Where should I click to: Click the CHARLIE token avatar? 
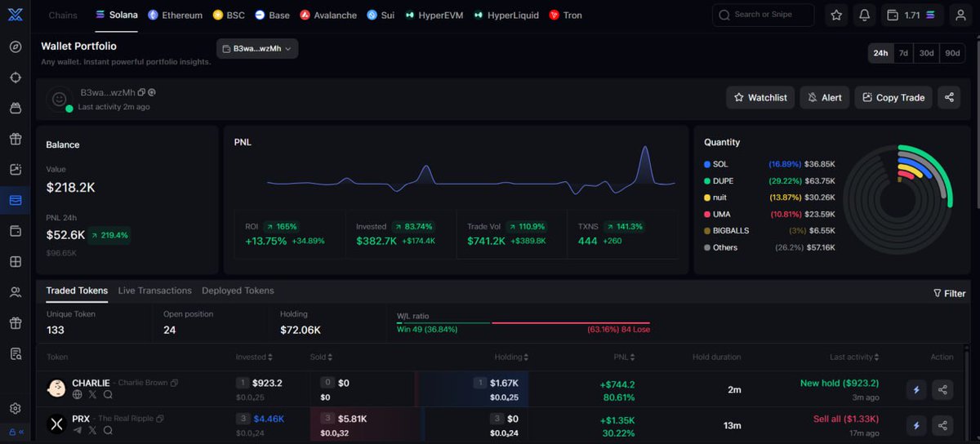click(x=56, y=388)
